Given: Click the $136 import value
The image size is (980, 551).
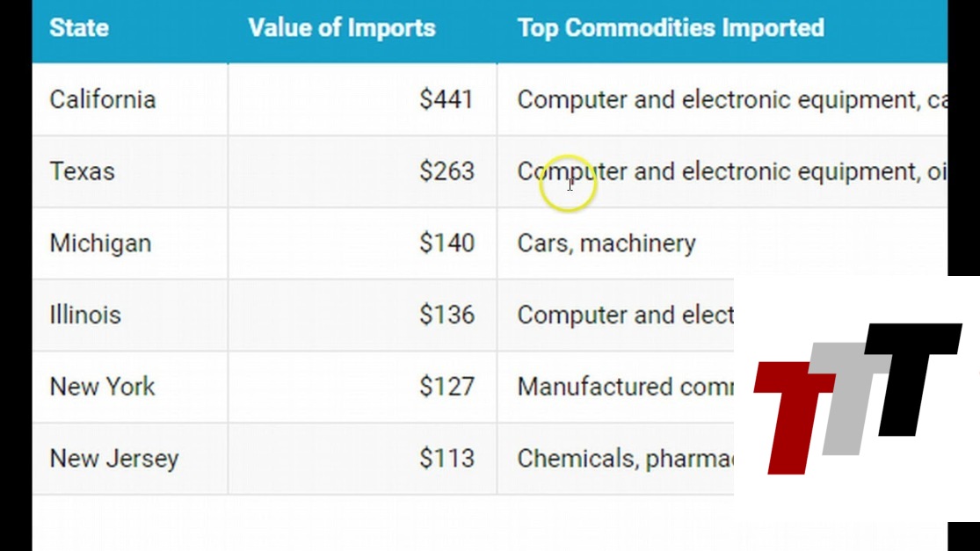Looking at the screenshot, I should click(x=446, y=315).
